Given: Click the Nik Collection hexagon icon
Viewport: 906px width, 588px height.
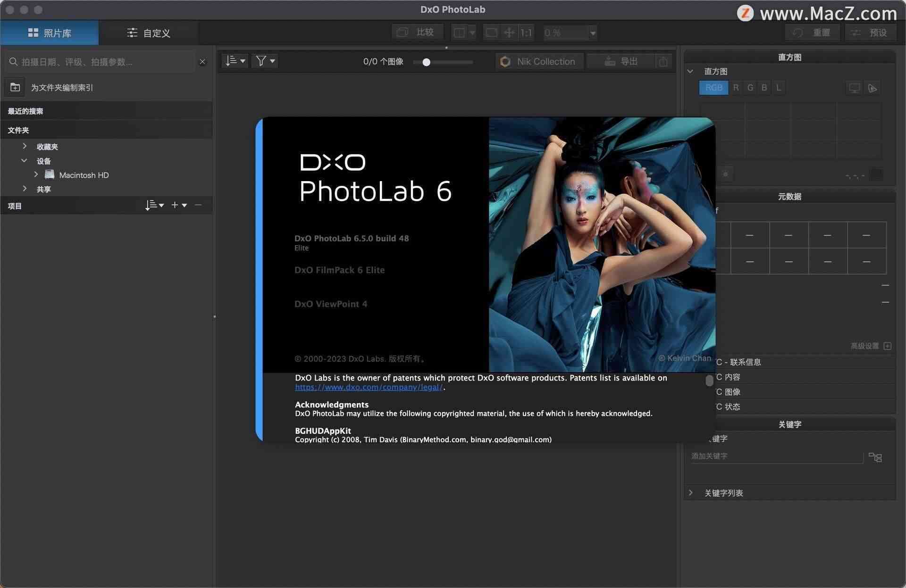Looking at the screenshot, I should [505, 62].
